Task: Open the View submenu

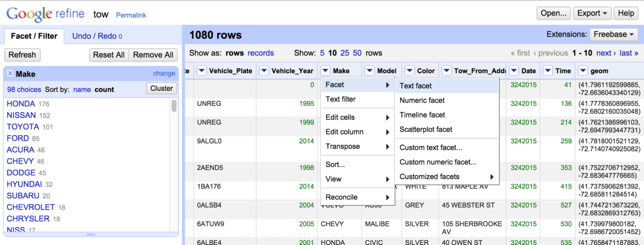Action: coord(357,179)
